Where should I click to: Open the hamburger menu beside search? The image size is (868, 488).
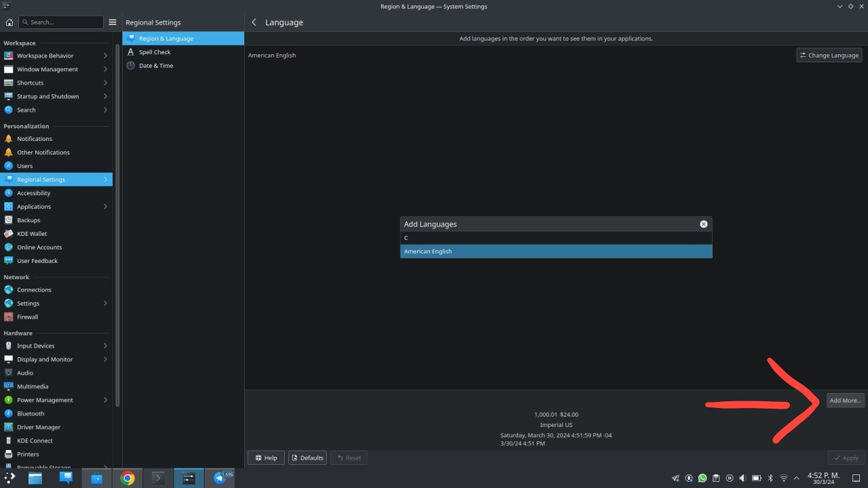[113, 22]
